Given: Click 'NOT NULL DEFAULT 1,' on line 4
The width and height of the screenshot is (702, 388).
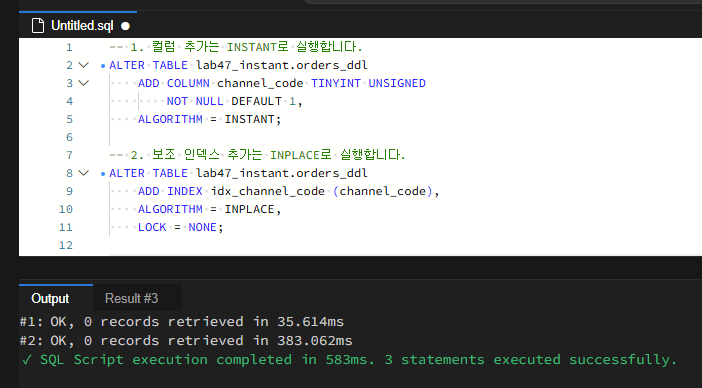Looking at the screenshot, I should coord(235,101).
